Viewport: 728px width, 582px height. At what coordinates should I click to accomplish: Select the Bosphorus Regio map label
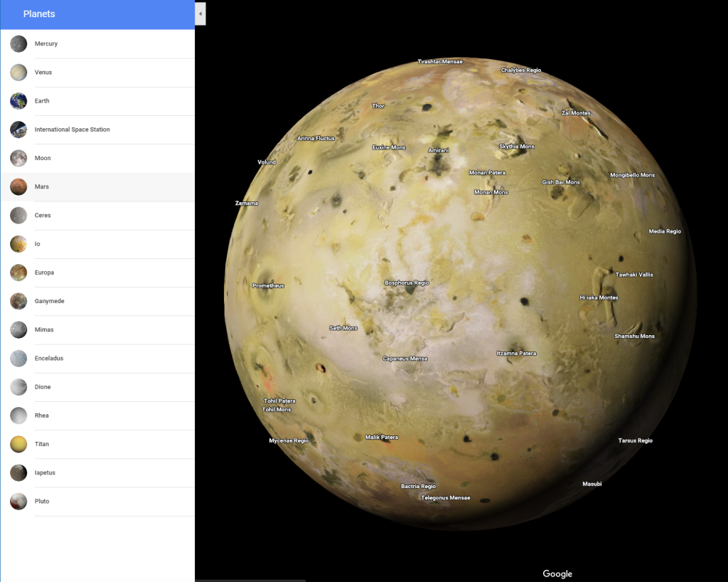tap(406, 282)
